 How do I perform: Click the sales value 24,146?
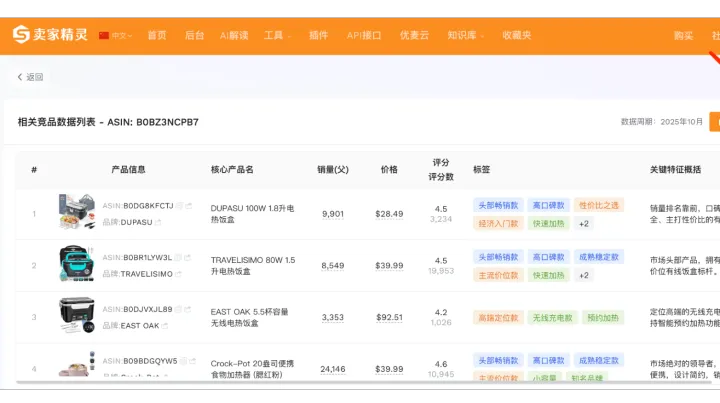pos(333,369)
